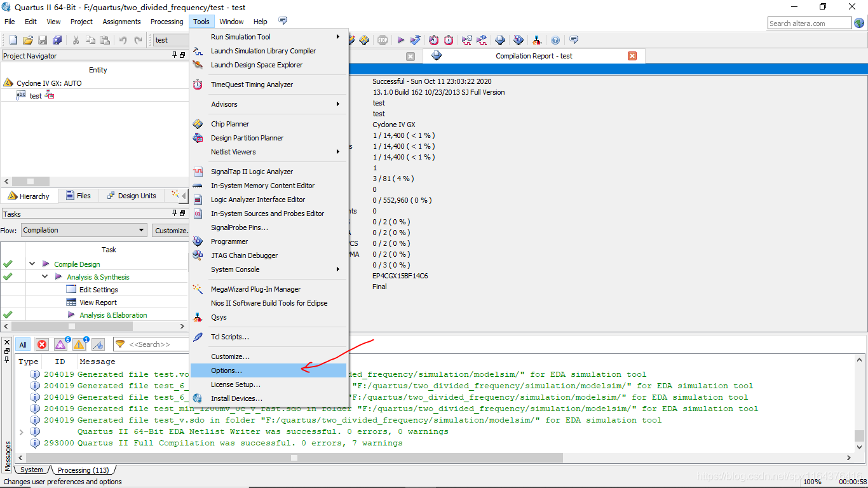Select the Processing (113) messages tab
Image resolution: width=868 pixels, height=488 pixels.
pyautogui.click(x=83, y=470)
